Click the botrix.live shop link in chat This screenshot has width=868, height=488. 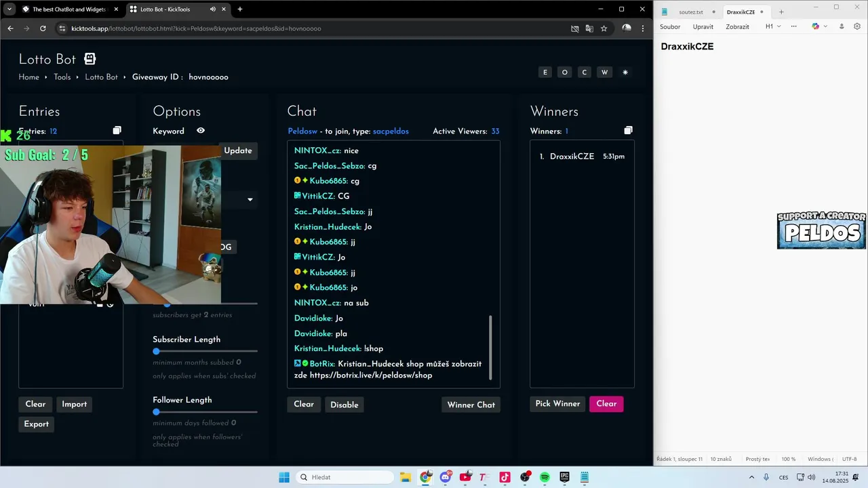(x=371, y=375)
